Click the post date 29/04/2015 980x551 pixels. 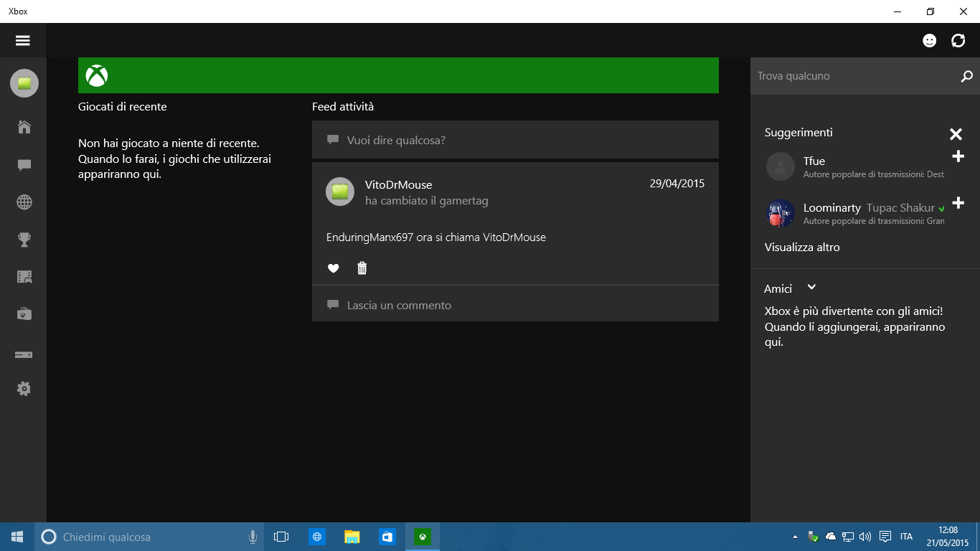pos(677,184)
